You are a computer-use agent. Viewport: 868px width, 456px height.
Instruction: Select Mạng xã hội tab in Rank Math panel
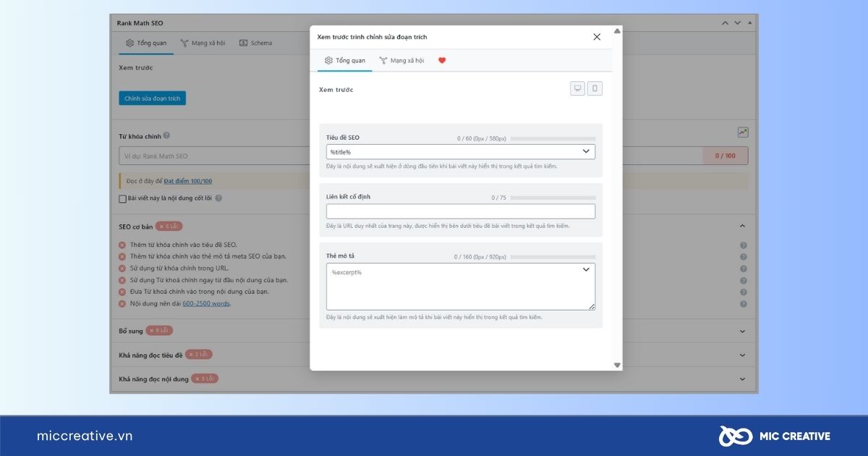pos(203,43)
